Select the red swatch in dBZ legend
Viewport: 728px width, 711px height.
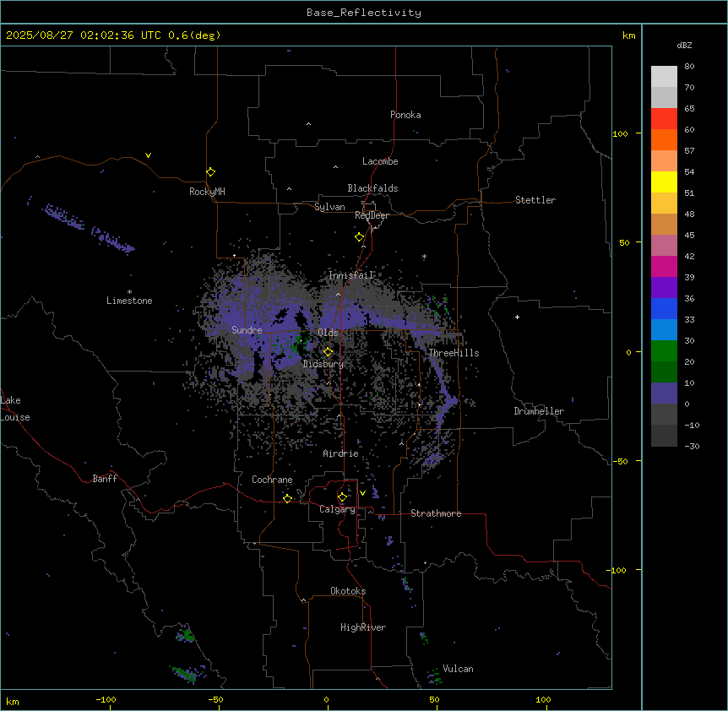tap(664, 119)
